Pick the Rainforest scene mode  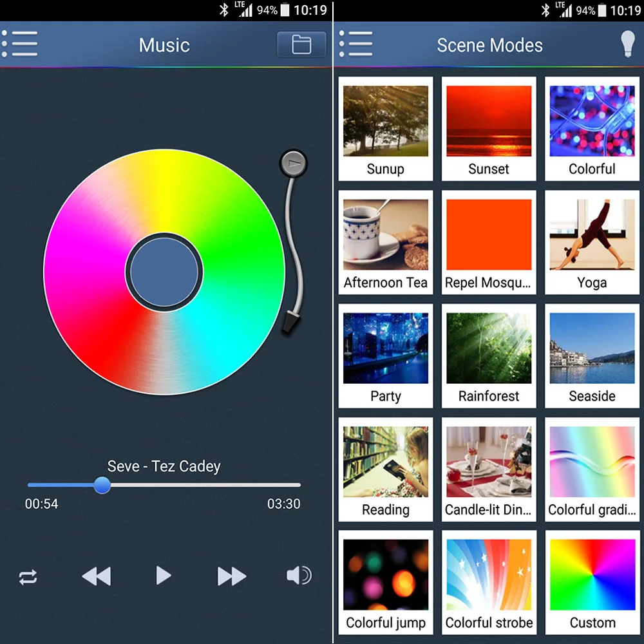coord(489,355)
